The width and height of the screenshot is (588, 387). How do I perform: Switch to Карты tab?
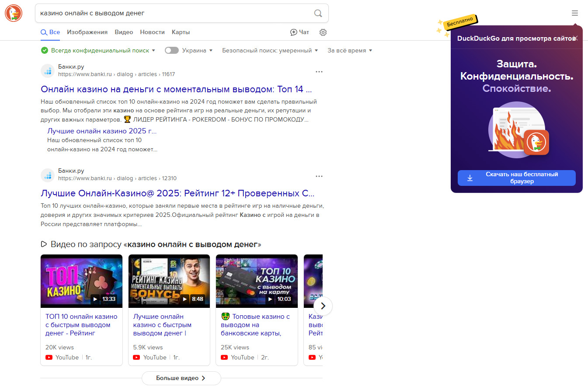pos(181,32)
